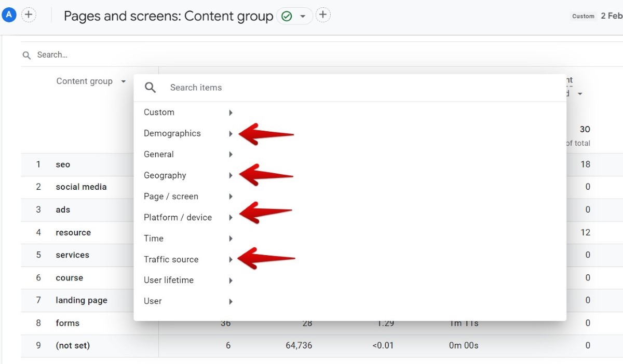Click the 'resource' content group row

point(73,233)
